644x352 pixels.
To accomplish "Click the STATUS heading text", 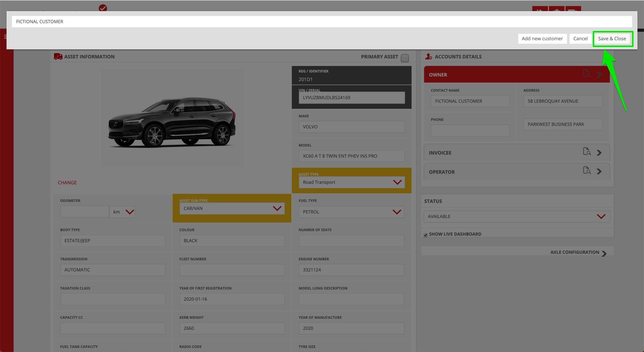I will (x=433, y=201).
